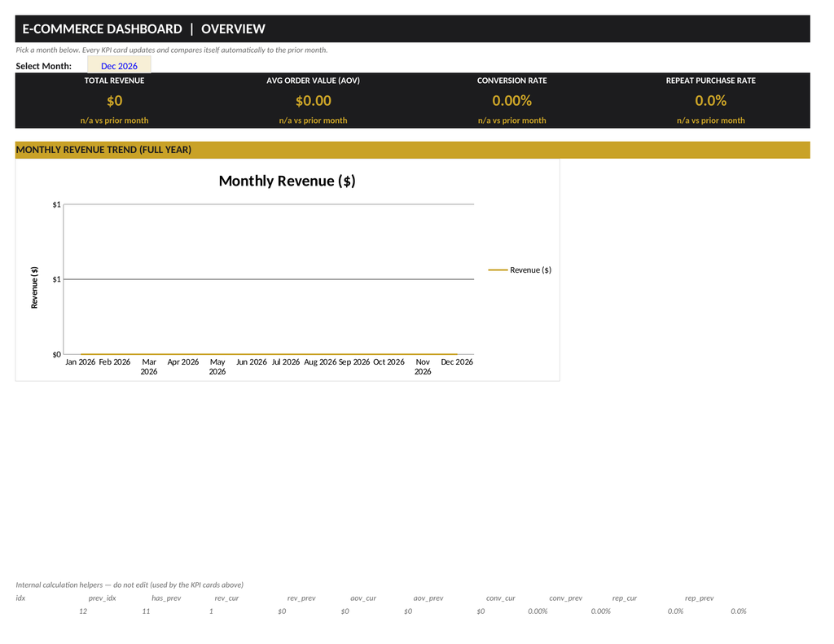Image resolution: width=834 pixels, height=644 pixels.
Task: Click the Nov 2026 x-axis label
Action: [x=423, y=367]
